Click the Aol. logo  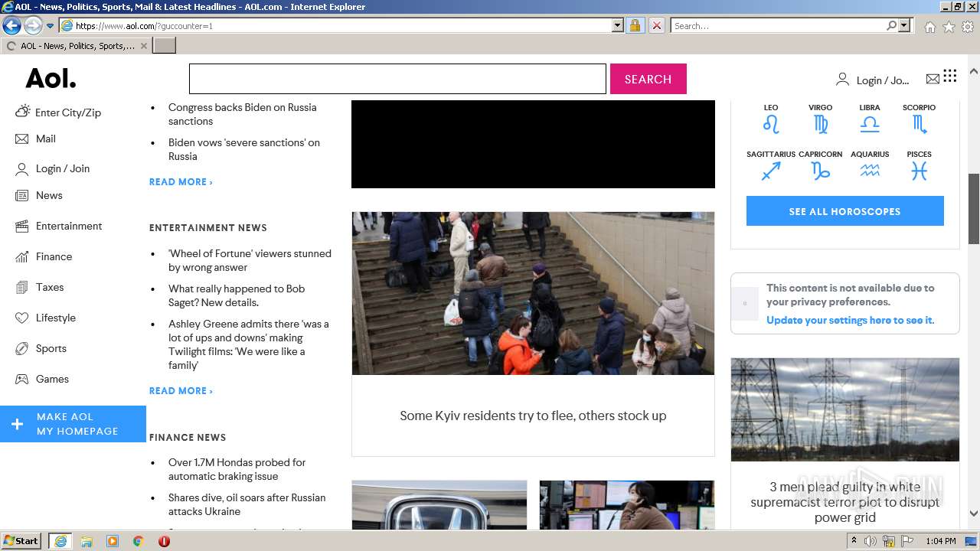pyautogui.click(x=51, y=79)
